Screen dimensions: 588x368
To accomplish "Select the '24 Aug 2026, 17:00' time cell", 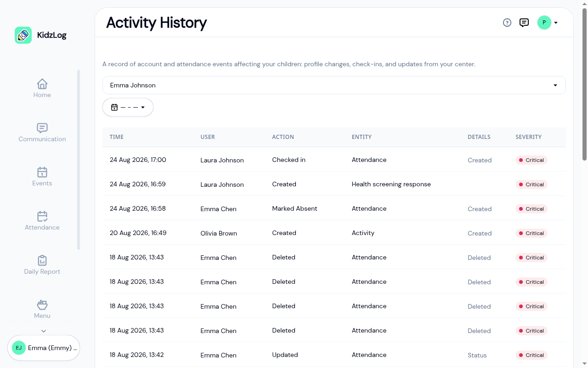I will tap(138, 160).
